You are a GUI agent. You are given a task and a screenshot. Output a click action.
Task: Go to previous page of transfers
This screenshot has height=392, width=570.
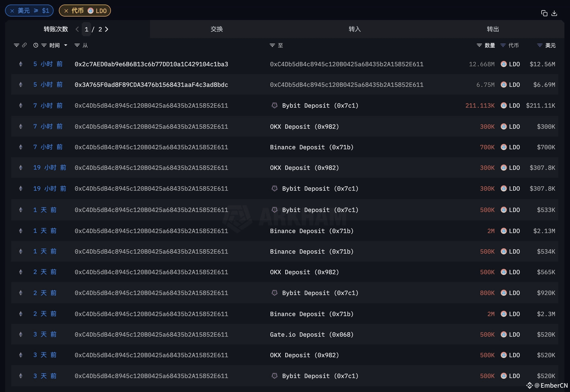click(77, 29)
